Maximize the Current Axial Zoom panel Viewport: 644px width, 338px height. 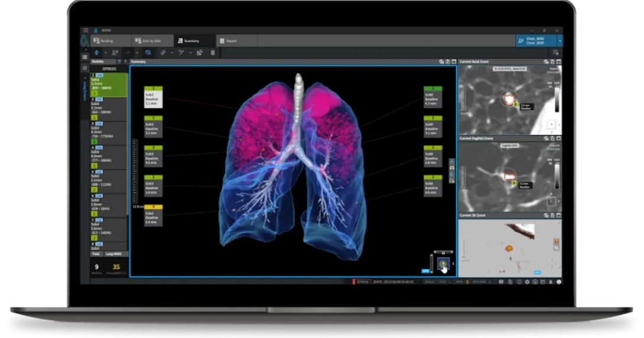pyautogui.click(x=559, y=61)
